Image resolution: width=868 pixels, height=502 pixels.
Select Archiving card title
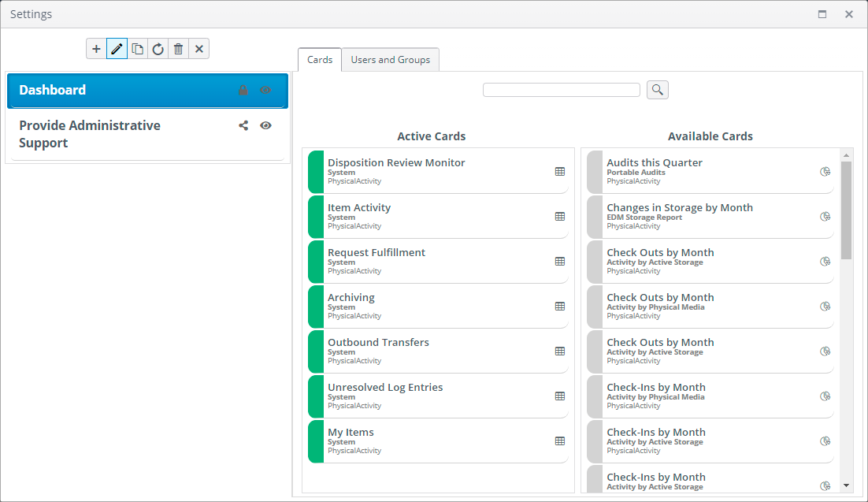point(351,297)
